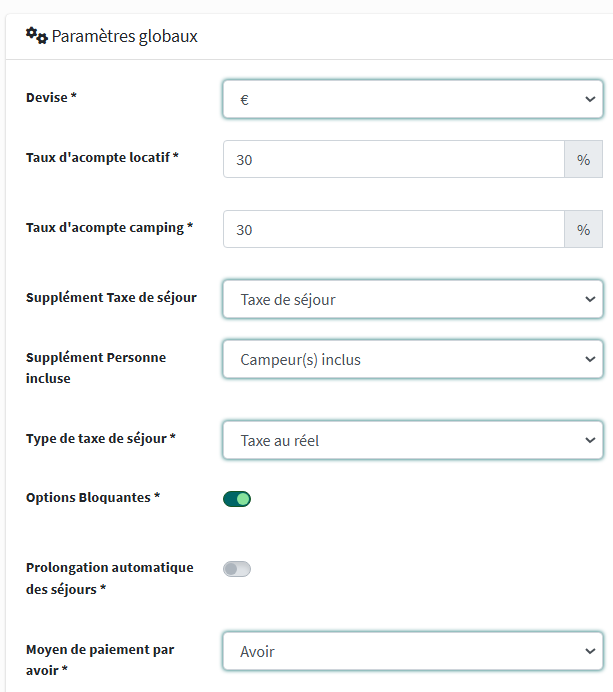Open the Devise currency dropdown
The width and height of the screenshot is (613, 692).
[x=413, y=100]
